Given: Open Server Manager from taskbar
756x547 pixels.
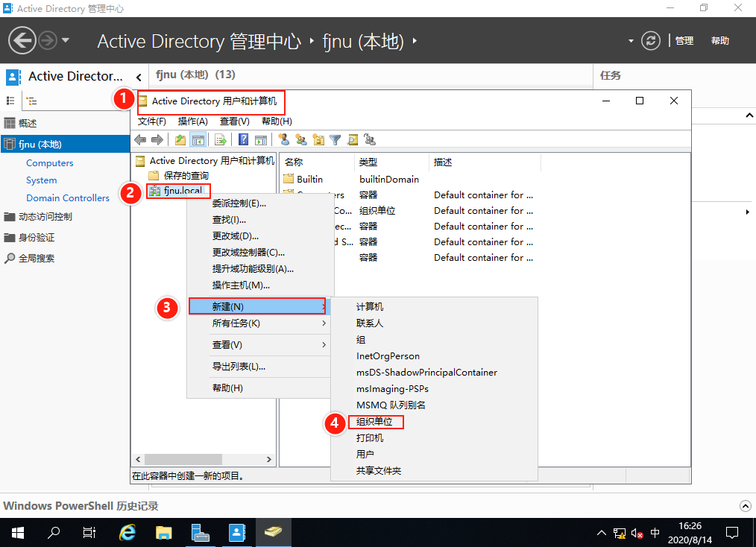Looking at the screenshot, I should [200, 533].
